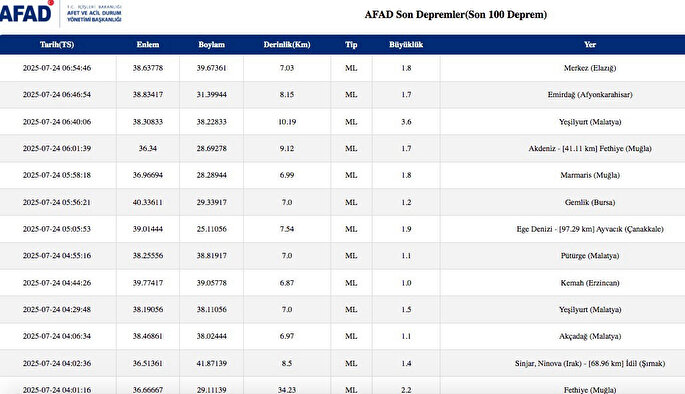The height and width of the screenshot is (394, 685).
Task: Select the Merkez (Elazığ) location cell
Action: [x=590, y=68]
